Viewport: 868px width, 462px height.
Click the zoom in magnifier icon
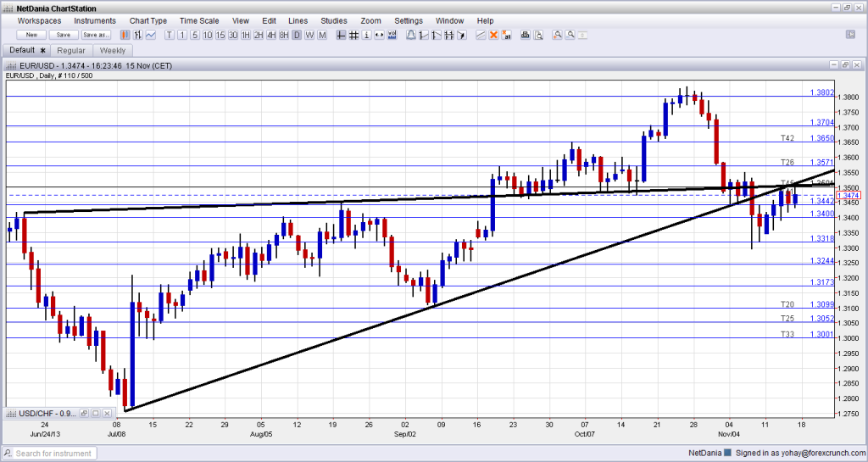[x=557, y=35]
